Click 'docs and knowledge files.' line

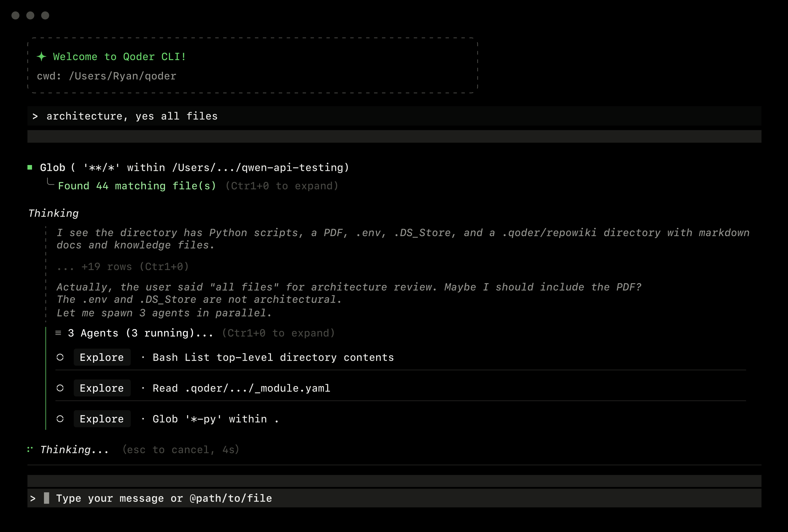[136, 245]
